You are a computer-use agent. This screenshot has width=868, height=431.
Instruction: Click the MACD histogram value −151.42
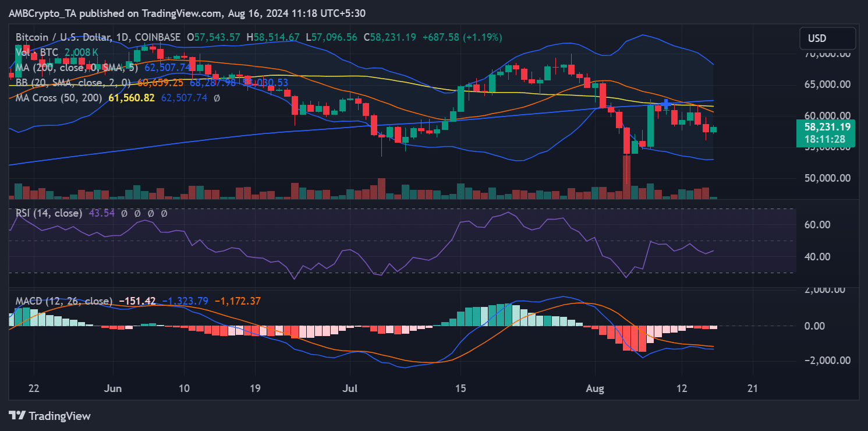(137, 301)
